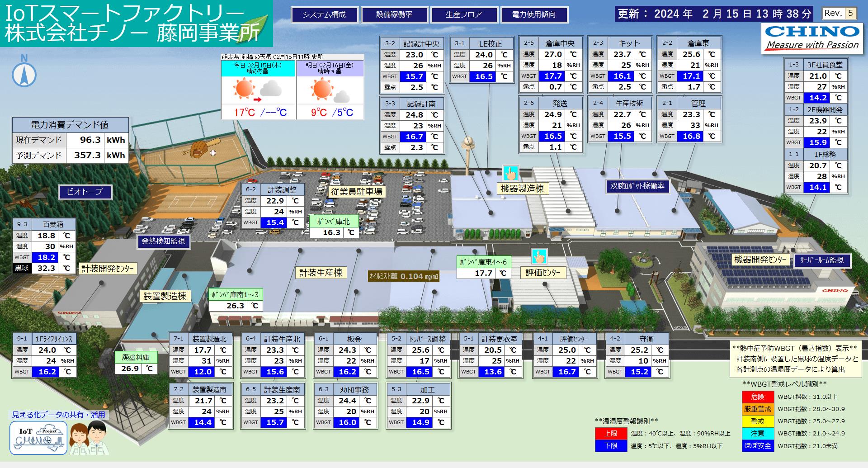Click the 警戒 yellow WBGT swatch
The height and width of the screenshot is (468, 868).
coord(758,421)
